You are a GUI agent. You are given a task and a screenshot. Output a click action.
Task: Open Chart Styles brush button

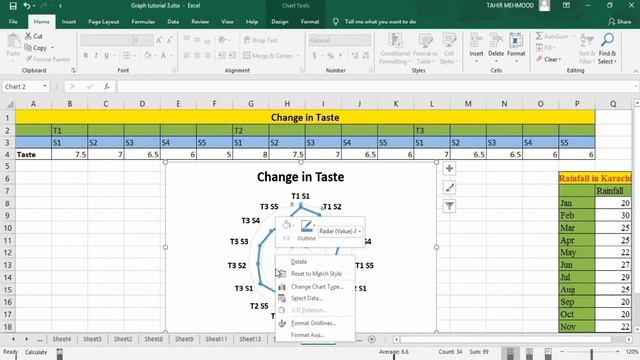click(x=449, y=187)
